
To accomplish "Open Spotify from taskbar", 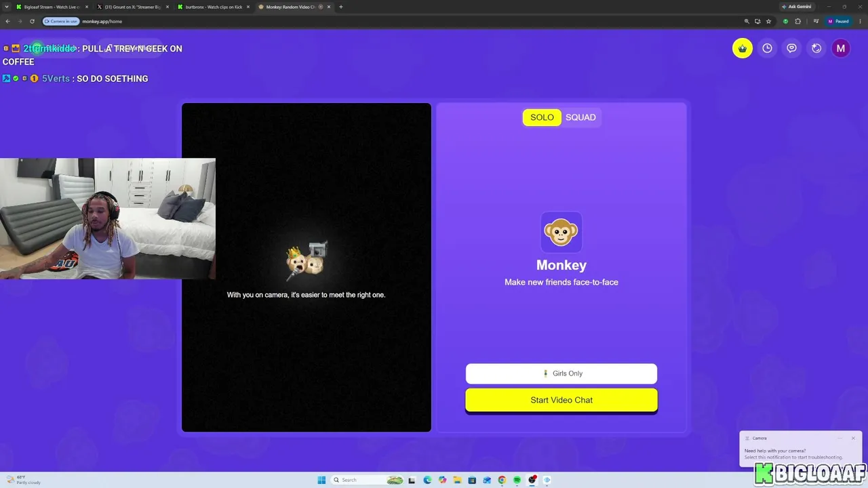I will [517, 480].
